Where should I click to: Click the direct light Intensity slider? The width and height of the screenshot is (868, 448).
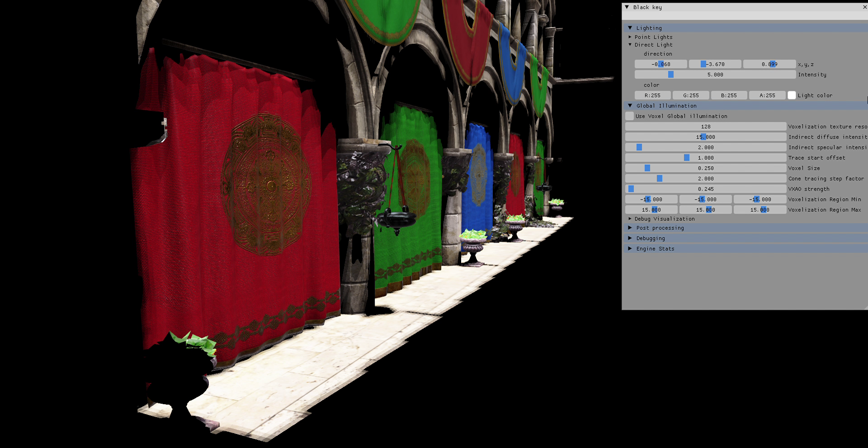(x=715, y=75)
